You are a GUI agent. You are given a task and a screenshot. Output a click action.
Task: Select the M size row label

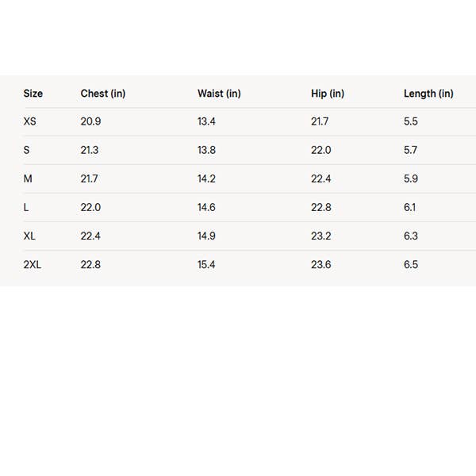[28, 178]
